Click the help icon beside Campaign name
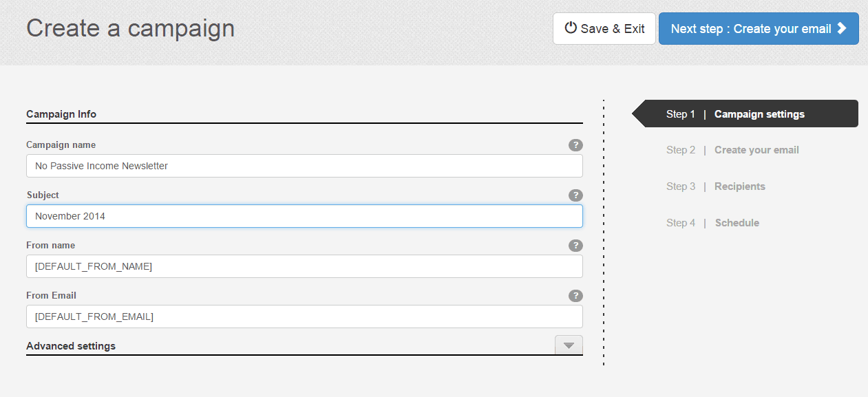The height and width of the screenshot is (397, 868). 575,145
